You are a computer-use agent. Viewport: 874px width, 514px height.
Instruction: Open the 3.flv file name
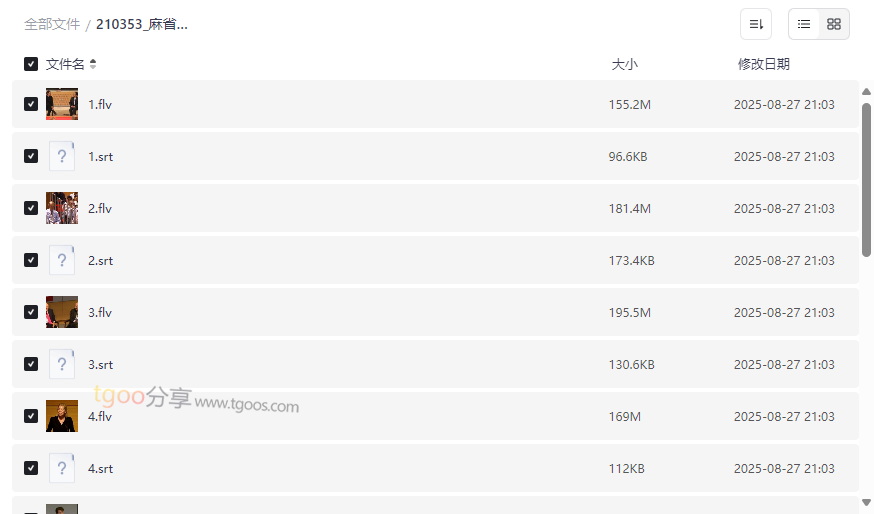pos(100,312)
